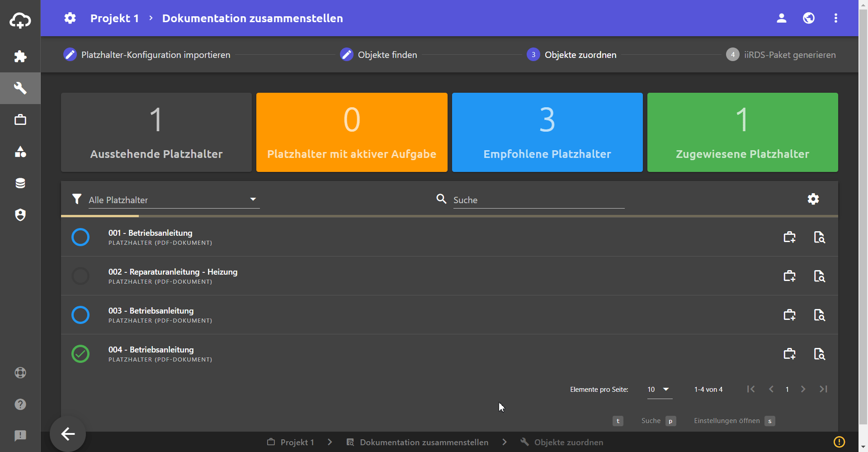Screen dimensions: 868x452
Task: Open the globe language icon
Action: [809, 18]
